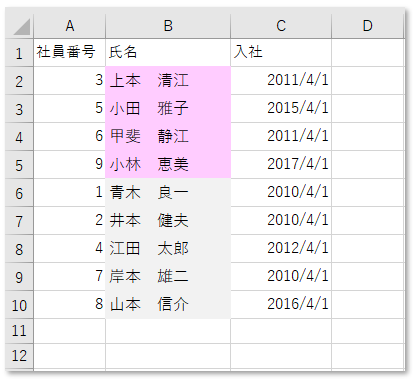Select column A header
Viewport: 413px width, 380px height.
pyautogui.click(x=70, y=26)
